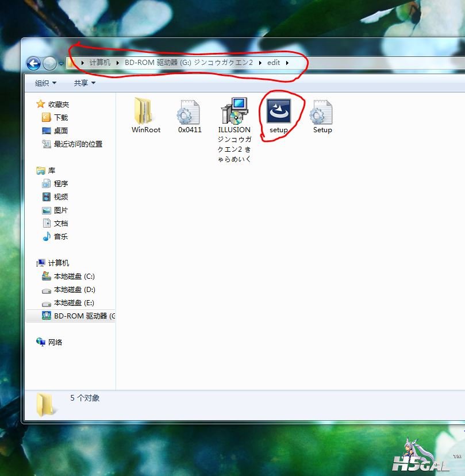Expand arrow before 计算机 in address bar
Screen dimensions: 465x476
point(82,63)
